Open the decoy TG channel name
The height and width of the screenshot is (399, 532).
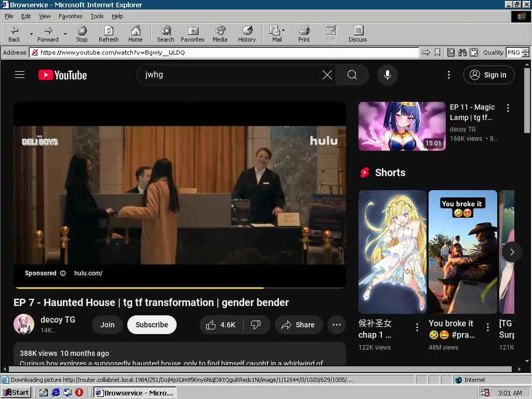pos(58,320)
